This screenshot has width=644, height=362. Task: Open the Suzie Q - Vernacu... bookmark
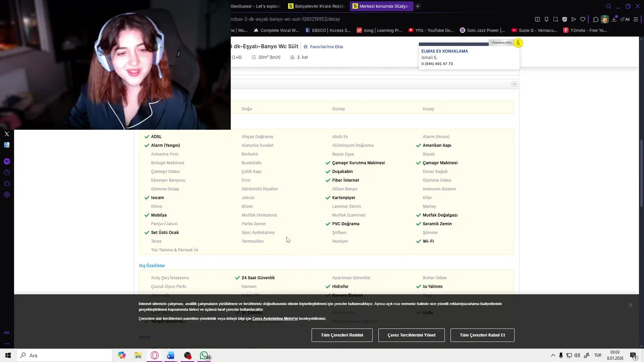click(x=534, y=30)
